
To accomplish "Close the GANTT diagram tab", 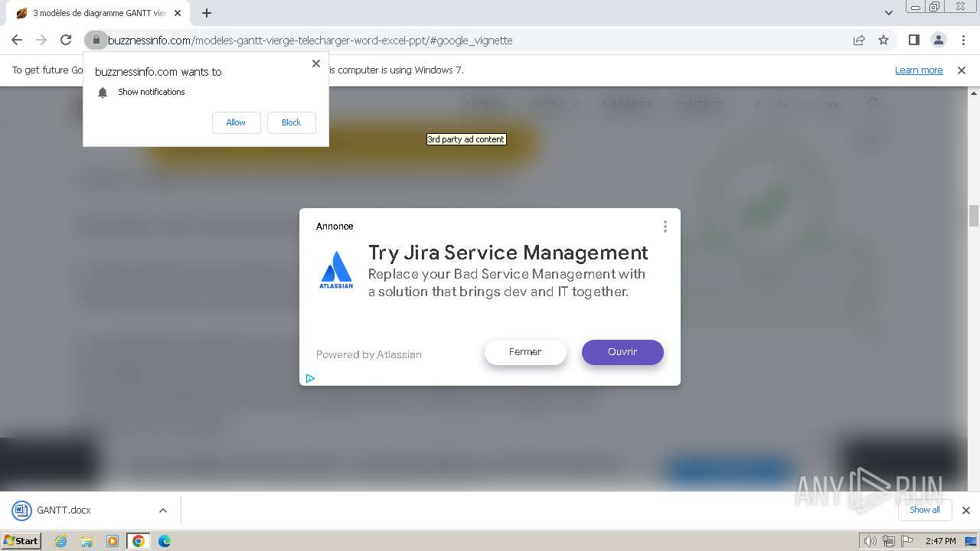I will 178,13.
